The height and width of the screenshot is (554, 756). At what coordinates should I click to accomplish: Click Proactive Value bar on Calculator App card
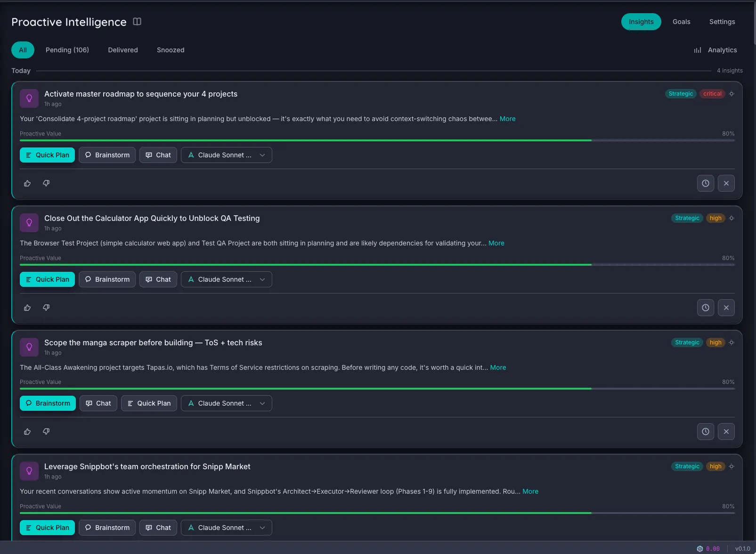tap(377, 265)
